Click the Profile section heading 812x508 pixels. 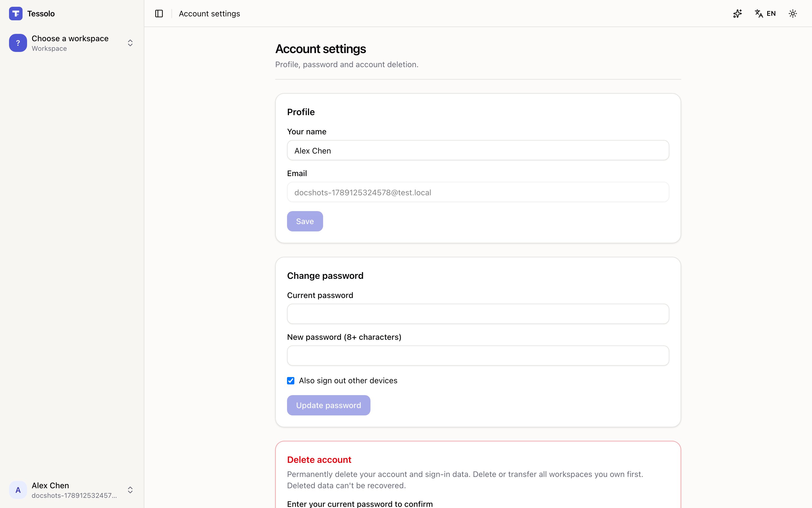point(301,112)
